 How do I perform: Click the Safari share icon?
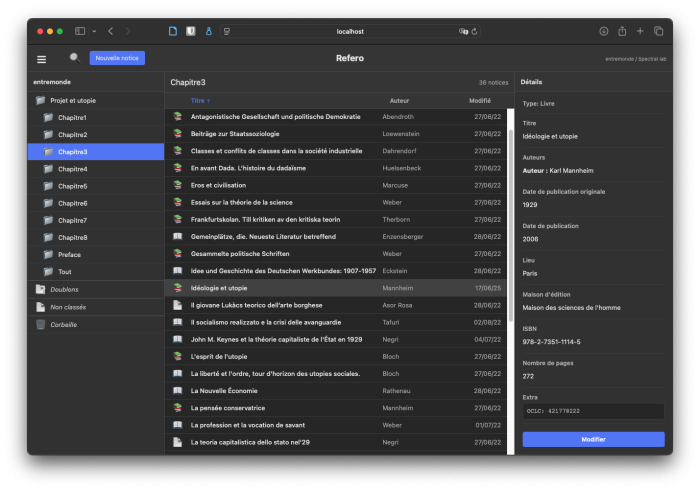point(622,31)
